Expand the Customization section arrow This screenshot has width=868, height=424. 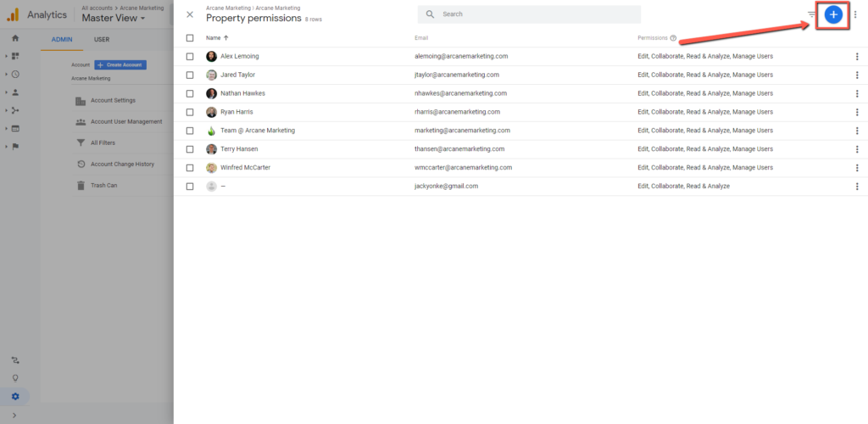6,56
